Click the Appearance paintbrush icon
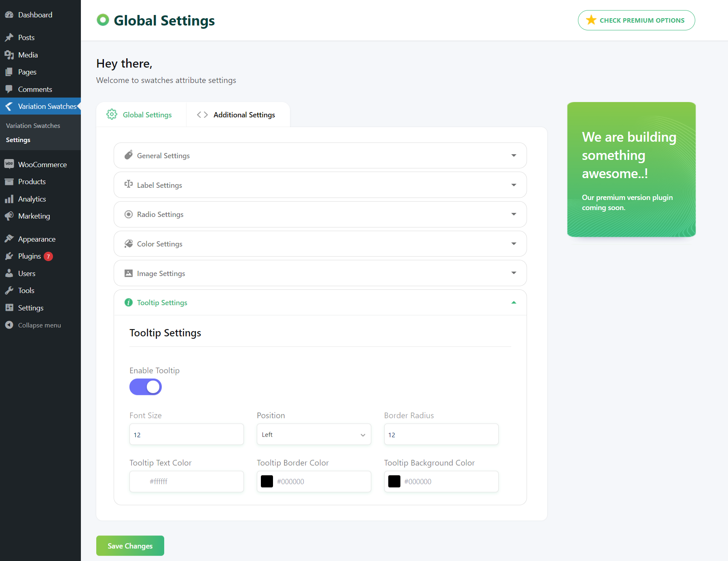This screenshot has width=728, height=561. [9, 239]
